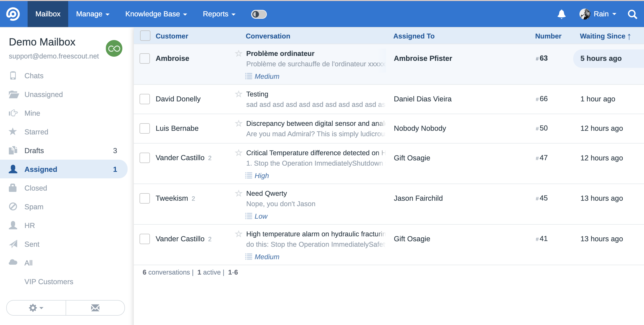Screen dimensions: 644x325
Task: Click the search magnifier icon
Action: (x=632, y=14)
